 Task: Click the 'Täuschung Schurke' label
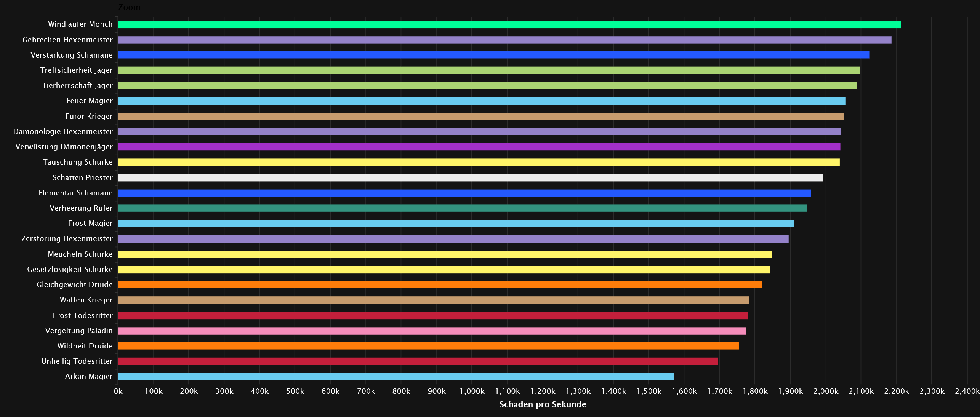point(78,162)
